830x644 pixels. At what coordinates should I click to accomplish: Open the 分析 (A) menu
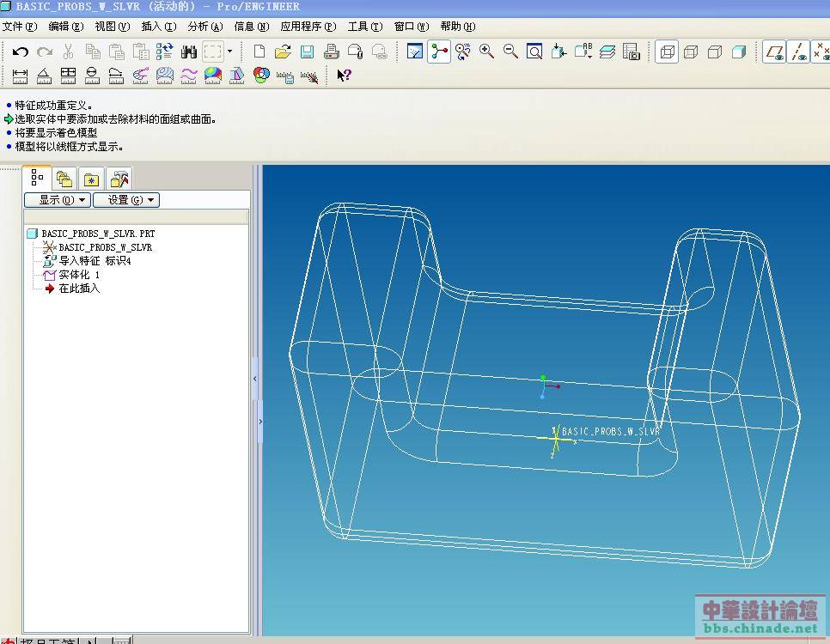click(x=205, y=27)
